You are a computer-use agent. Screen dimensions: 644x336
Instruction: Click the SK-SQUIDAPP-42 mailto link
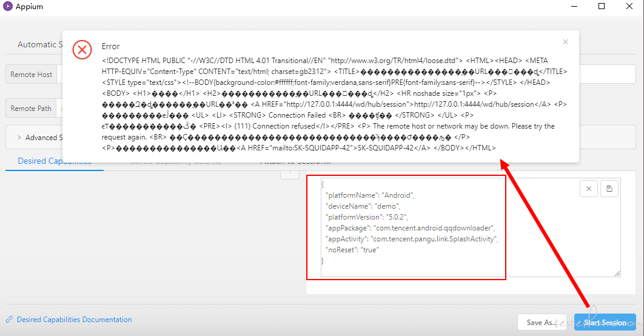(x=386, y=148)
